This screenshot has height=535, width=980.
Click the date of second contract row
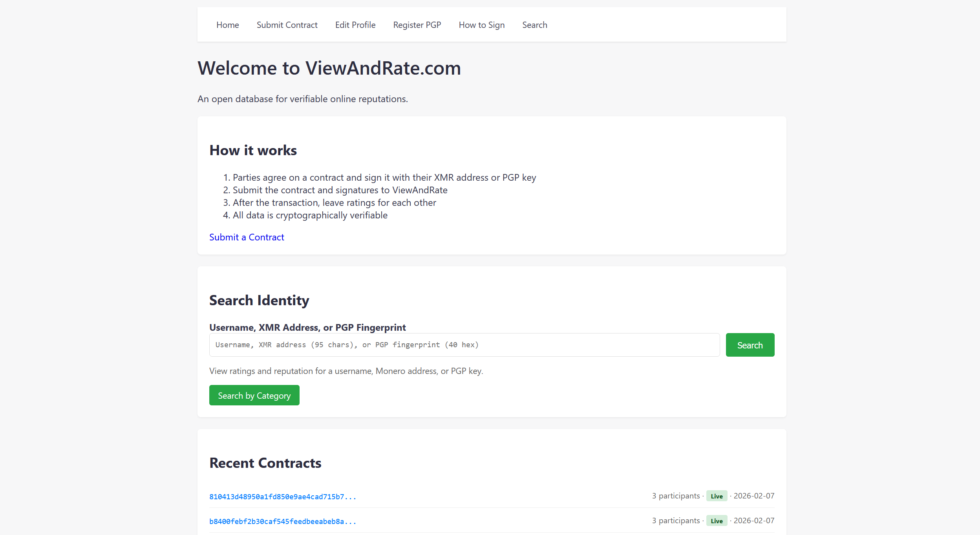click(754, 520)
